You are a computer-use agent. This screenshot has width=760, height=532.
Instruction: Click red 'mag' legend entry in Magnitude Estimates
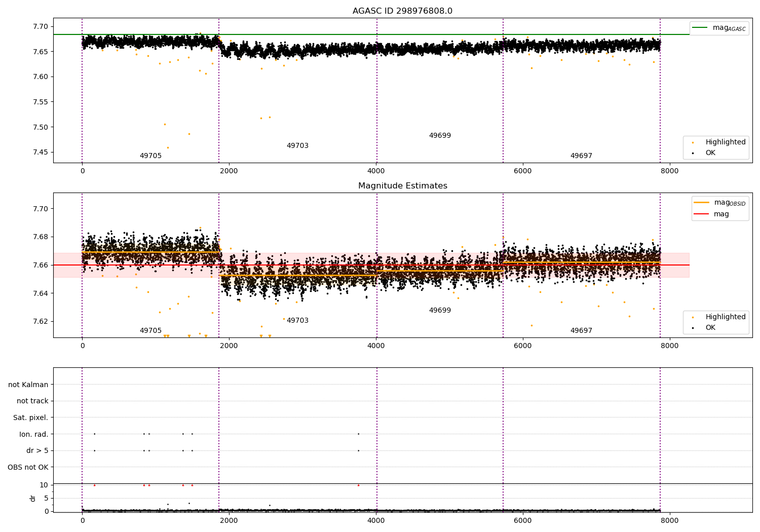721,214
